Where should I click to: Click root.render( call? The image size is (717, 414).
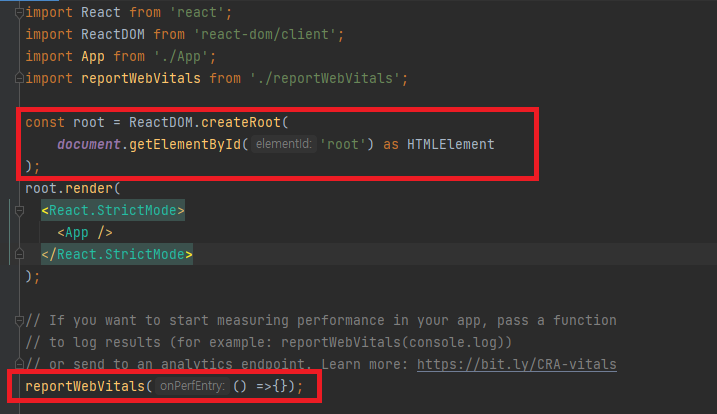point(73,188)
